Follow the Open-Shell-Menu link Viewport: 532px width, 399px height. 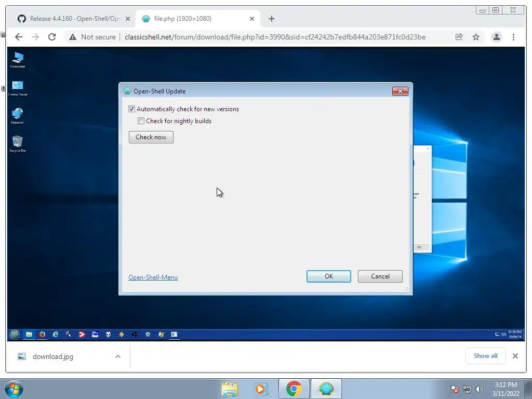pyautogui.click(x=153, y=277)
